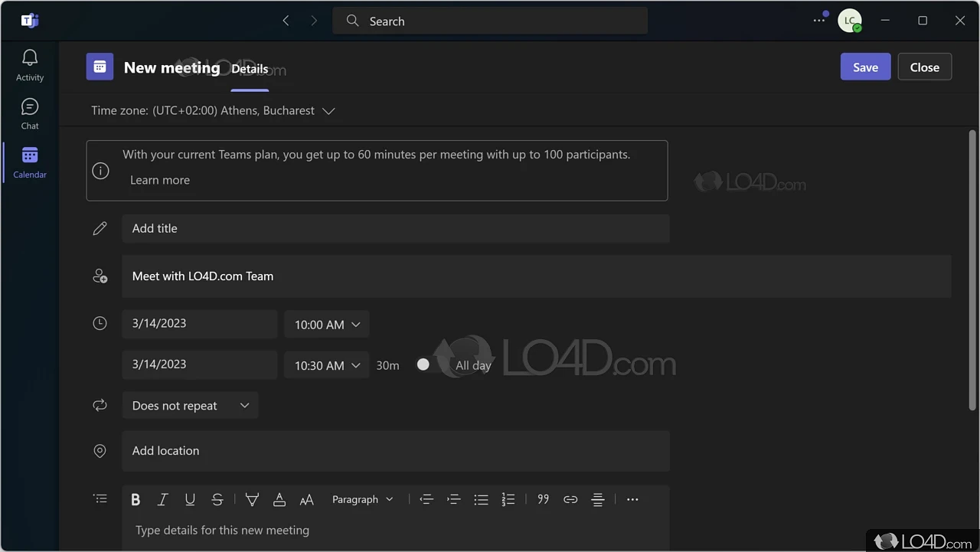The height and width of the screenshot is (552, 980).
Task: Switch to the Details tab
Action: tap(250, 69)
